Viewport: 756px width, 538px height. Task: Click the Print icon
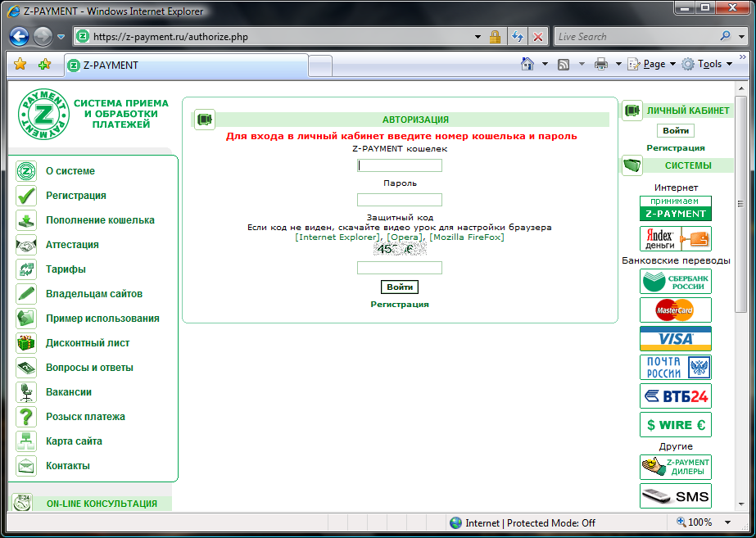pyautogui.click(x=600, y=64)
